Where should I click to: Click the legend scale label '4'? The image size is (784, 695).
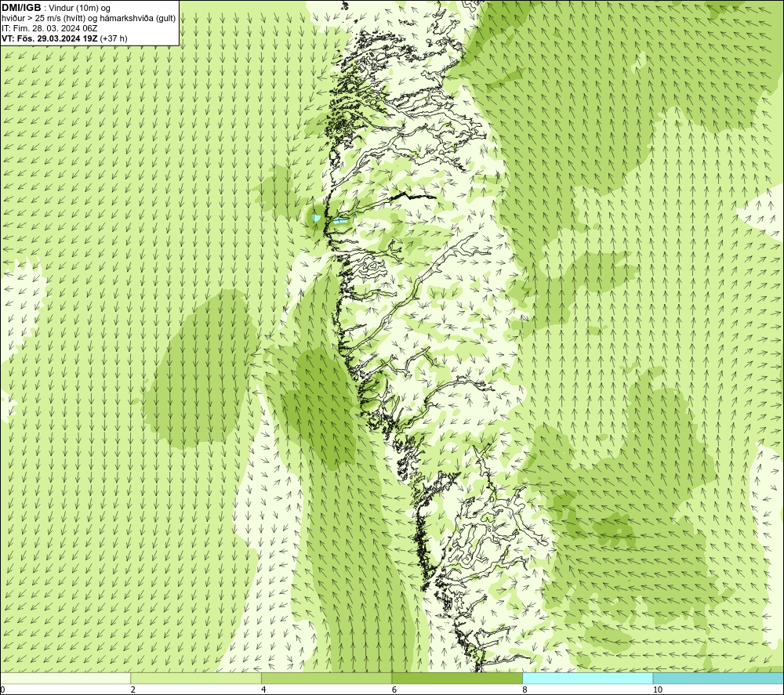(263, 690)
